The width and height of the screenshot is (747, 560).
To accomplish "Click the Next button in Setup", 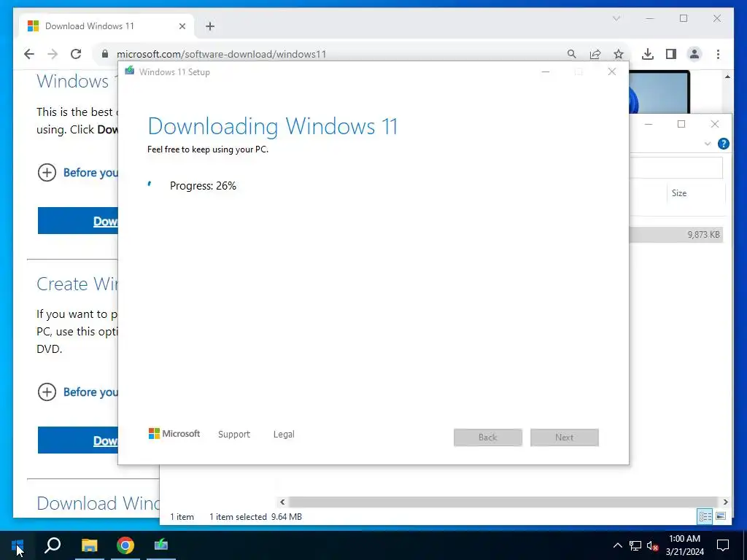I will pos(565,437).
